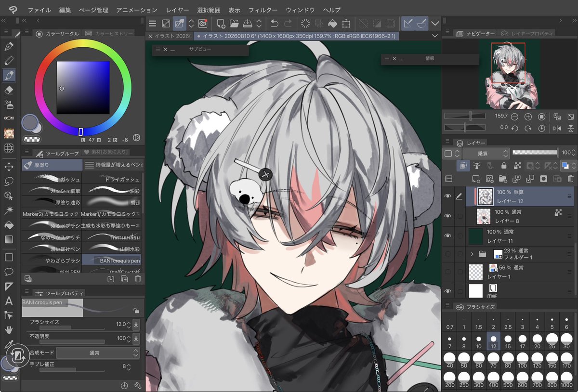578x392 pixels.
Task: Switch to レイヤープロパティ tab
Action: pos(527,33)
